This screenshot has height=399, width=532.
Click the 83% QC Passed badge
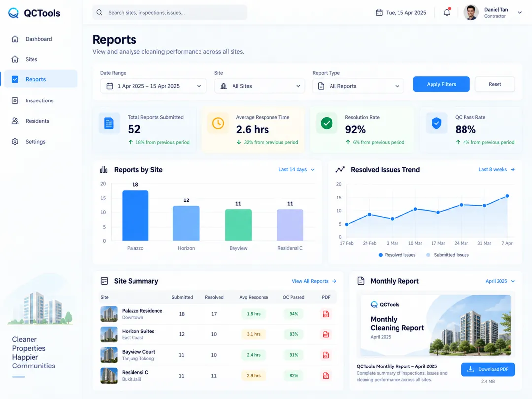coord(294,334)
